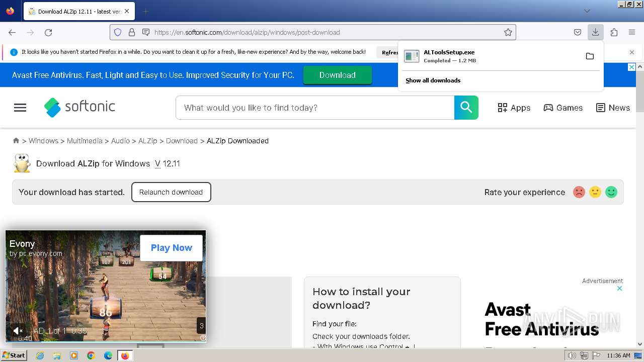Click the Refresh Firefox button in notification
The image size is (644, 362).
[389, 52]
